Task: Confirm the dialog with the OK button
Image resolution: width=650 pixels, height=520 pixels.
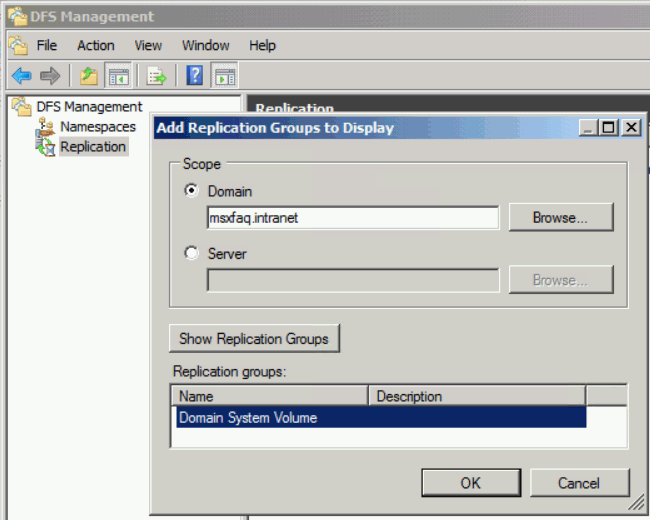Action: (471, 483)
